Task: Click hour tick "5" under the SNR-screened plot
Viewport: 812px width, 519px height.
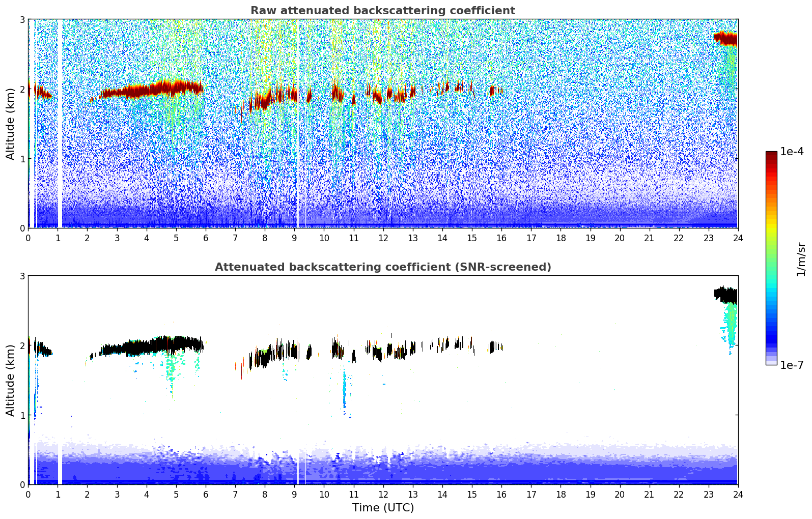Action: 176,494
